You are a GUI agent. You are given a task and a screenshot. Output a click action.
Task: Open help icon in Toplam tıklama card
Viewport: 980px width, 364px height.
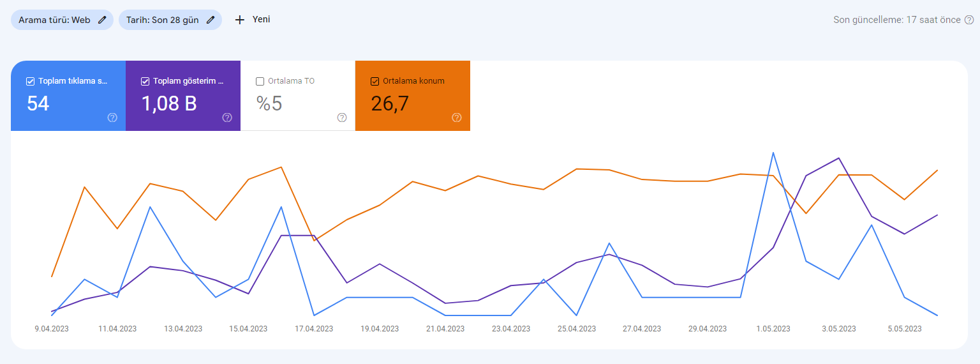tap(112, 118)
